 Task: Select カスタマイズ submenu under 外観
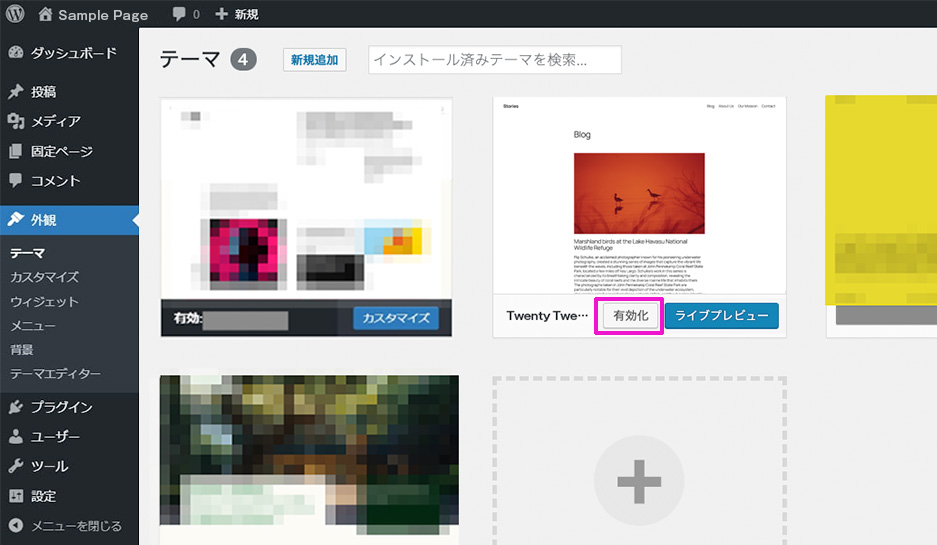44,277
